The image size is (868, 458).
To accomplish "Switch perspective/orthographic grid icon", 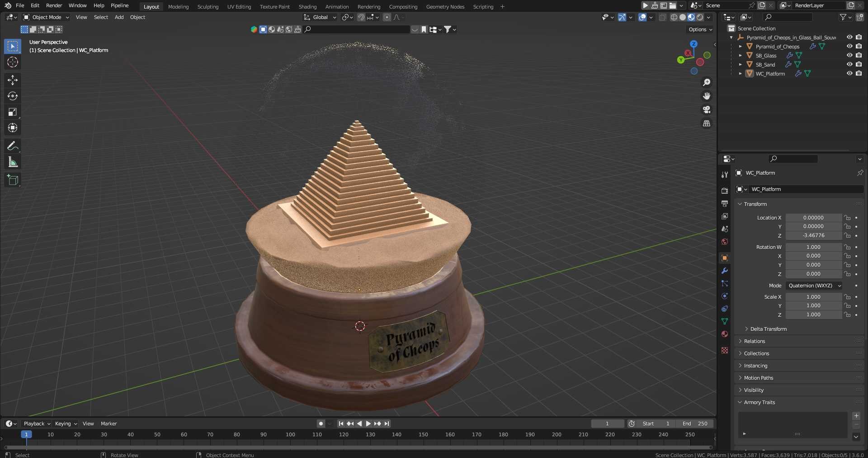I will click(707, 123).
